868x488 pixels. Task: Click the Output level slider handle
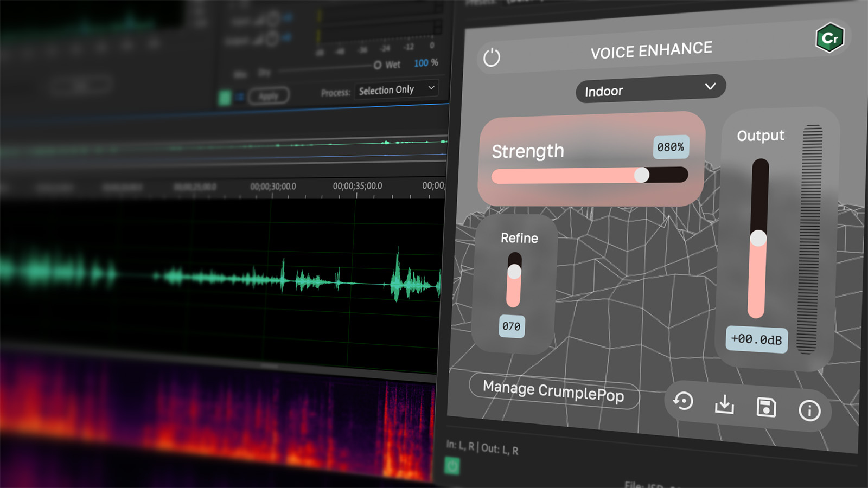[x=758, y=238]
